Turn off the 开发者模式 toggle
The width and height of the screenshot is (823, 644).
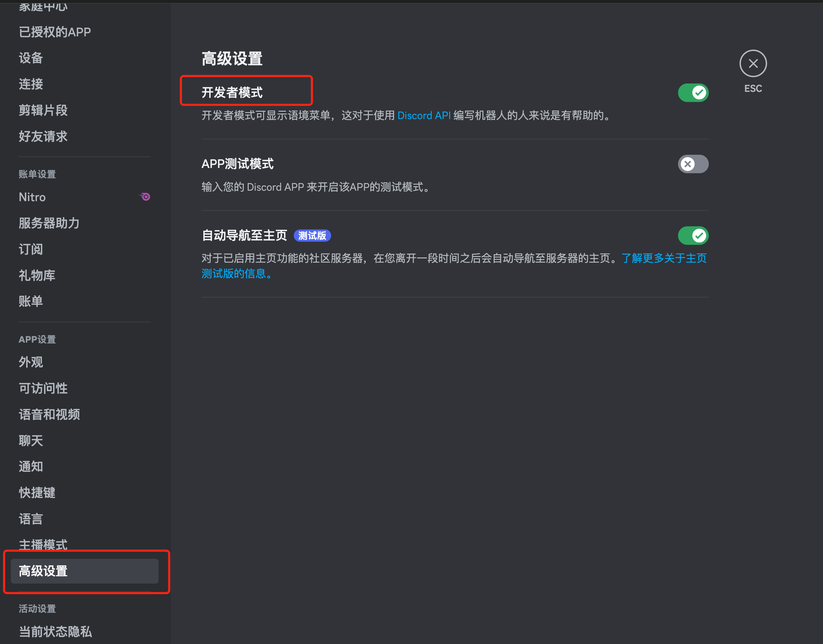pos(693,93)
